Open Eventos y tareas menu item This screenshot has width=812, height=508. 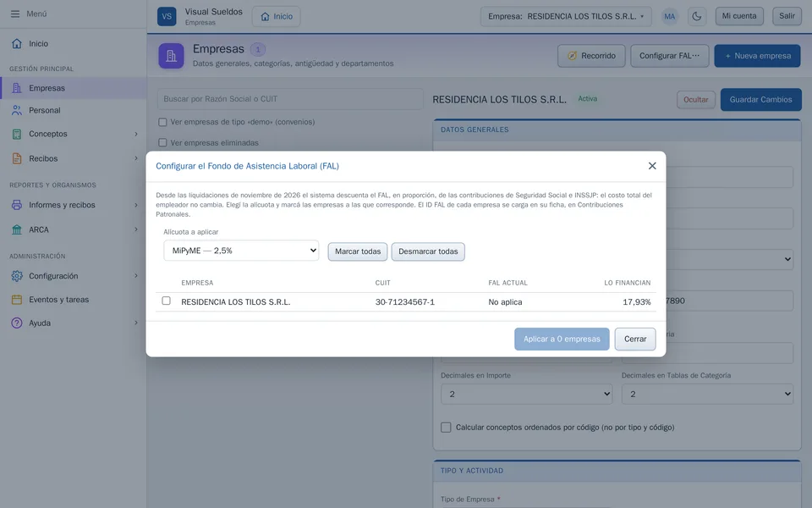point(74,300)
